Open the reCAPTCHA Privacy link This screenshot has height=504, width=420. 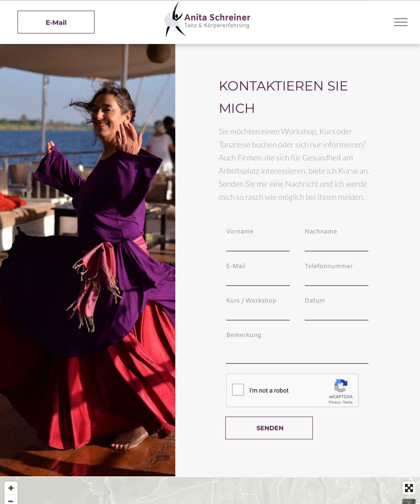point(334,402)
